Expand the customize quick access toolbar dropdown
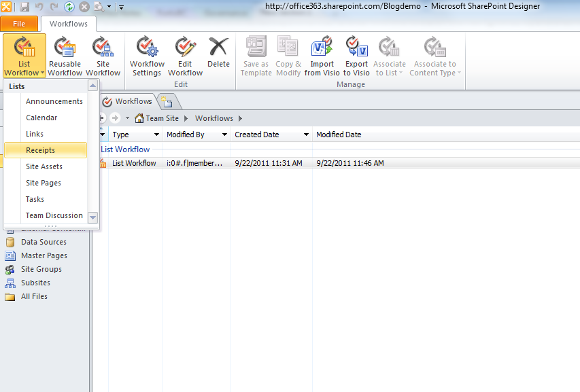 [121, 7]
